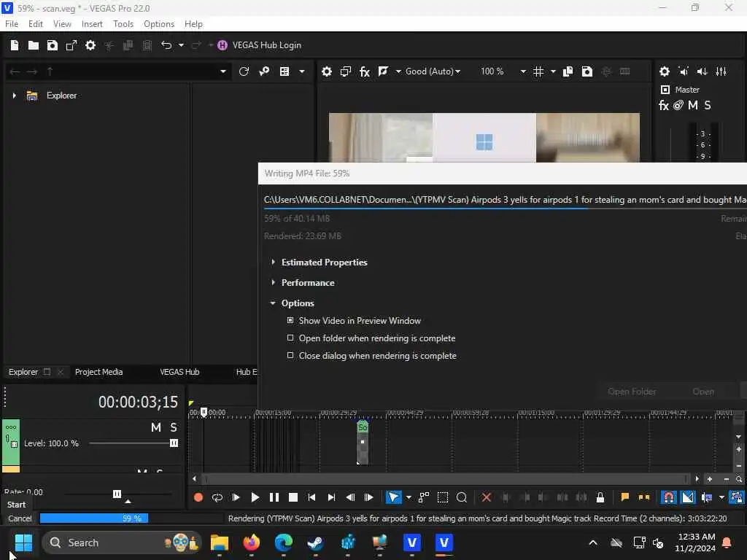Image resolution: width=747 pixels, height=560 pixels.
Task: Open the Windows Start button
Action: coord(23,542)
